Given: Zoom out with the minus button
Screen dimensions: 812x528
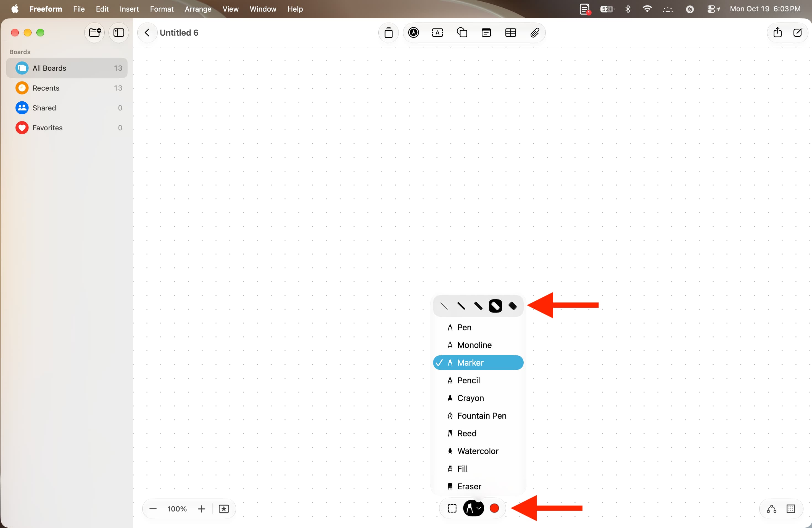Looking at the screenshot, I should pos(153,509).
